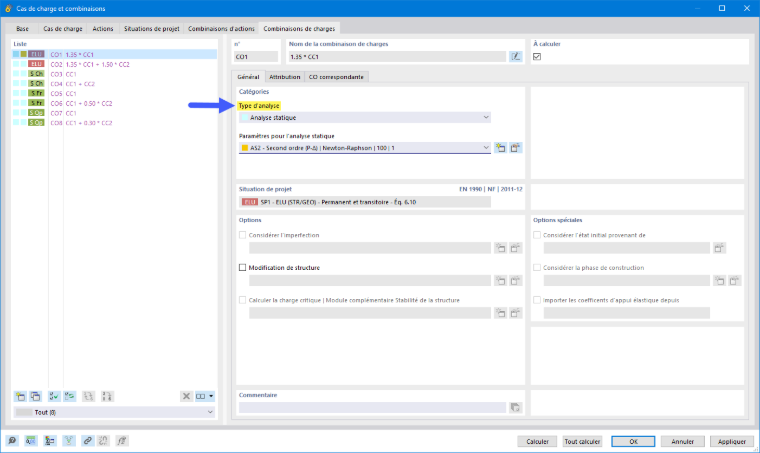The image size is (760, 453).
Task: Create a new load combination in list toolbar
Action: click(20, 396)
